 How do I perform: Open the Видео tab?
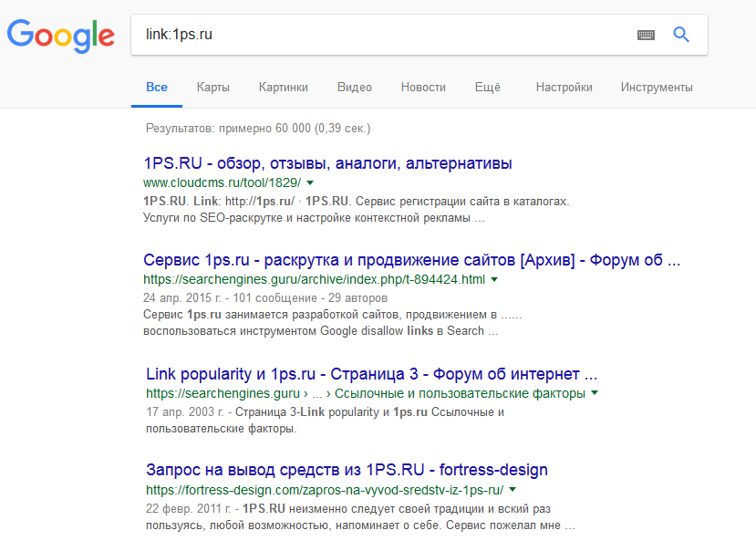[354, 88]
